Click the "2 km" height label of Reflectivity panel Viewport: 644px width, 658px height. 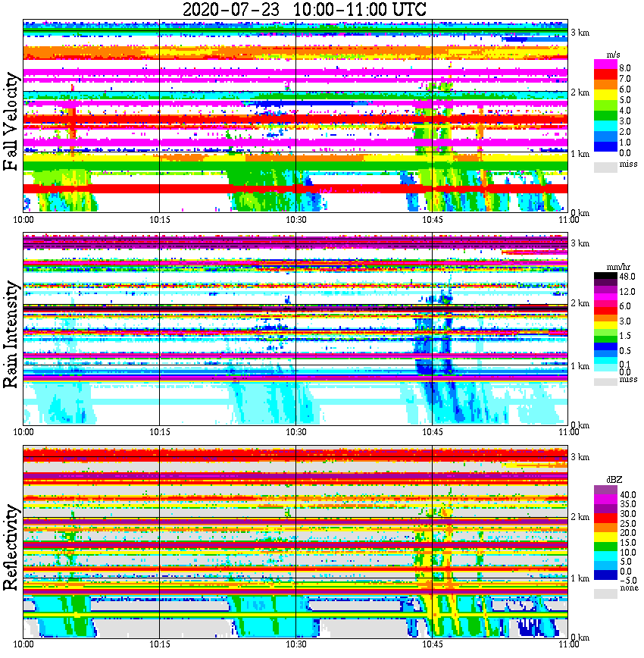[x=580, y=517]
